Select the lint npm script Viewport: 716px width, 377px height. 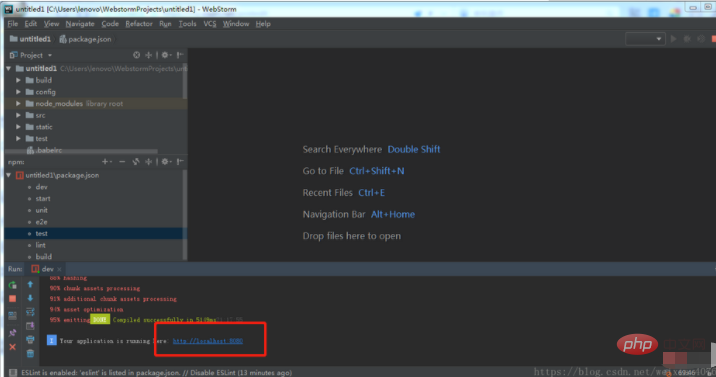41,245
